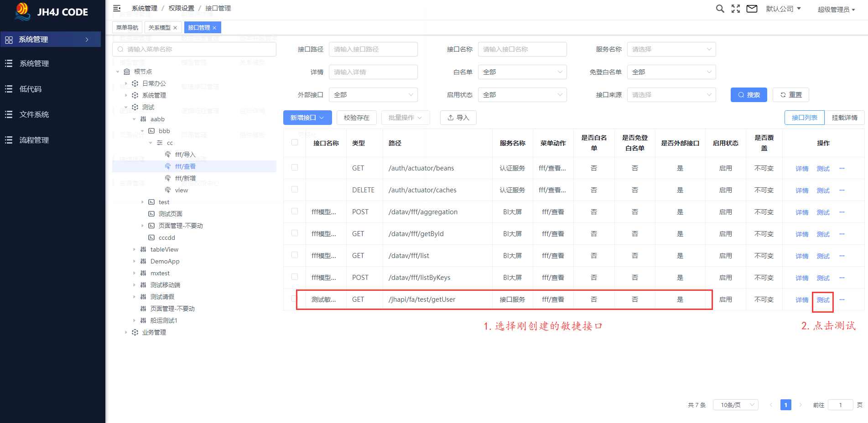The image size is (868, 423).
Task: Open more actions for /datav/fff/listByKeys row
Action: point(842,278)
